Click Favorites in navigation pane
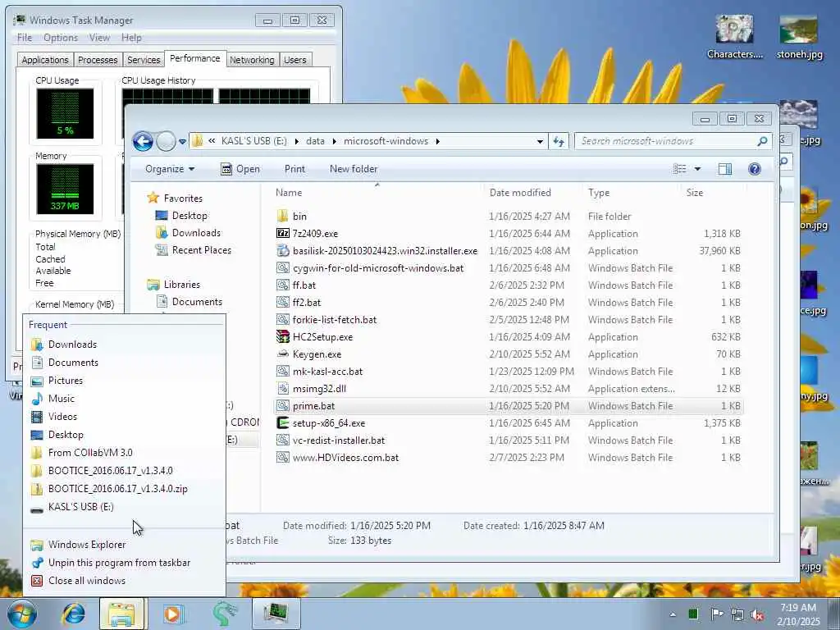 tap(183, 199)
